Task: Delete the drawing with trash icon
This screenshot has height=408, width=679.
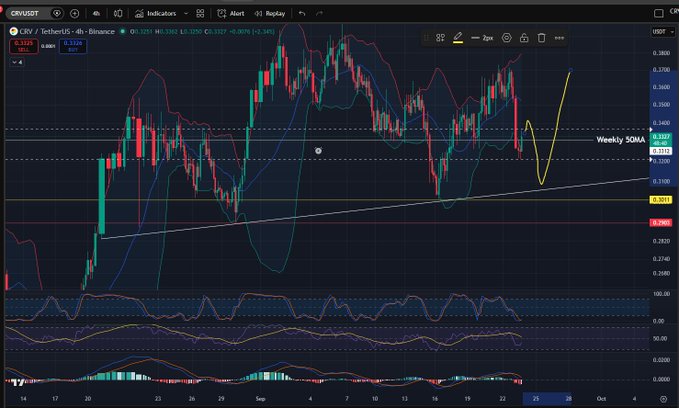Action: [541, 38]
